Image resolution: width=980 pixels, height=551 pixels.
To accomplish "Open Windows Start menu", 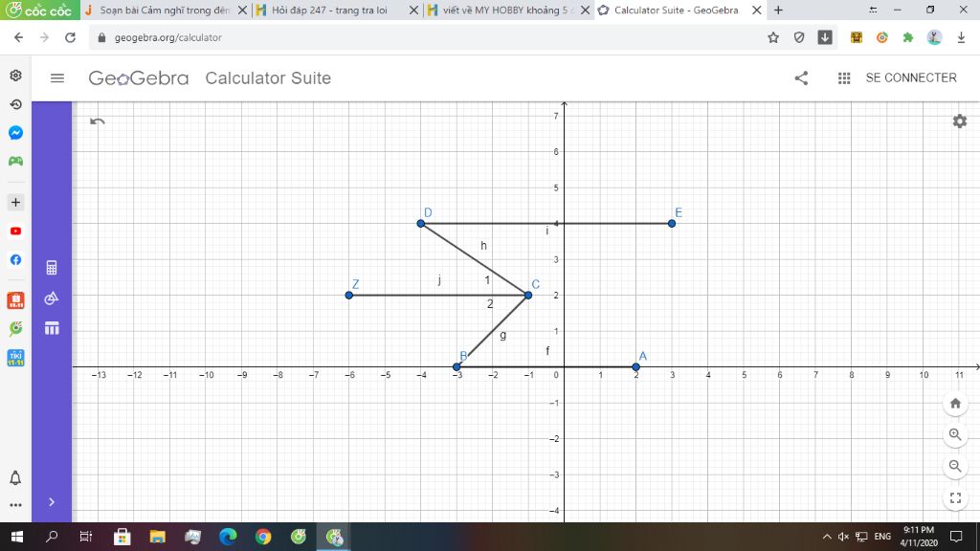I will [17, 537].
